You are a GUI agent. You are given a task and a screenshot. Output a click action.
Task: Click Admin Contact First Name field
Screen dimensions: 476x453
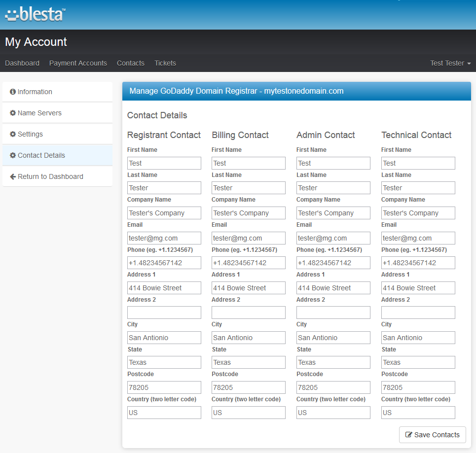point(333,163)
